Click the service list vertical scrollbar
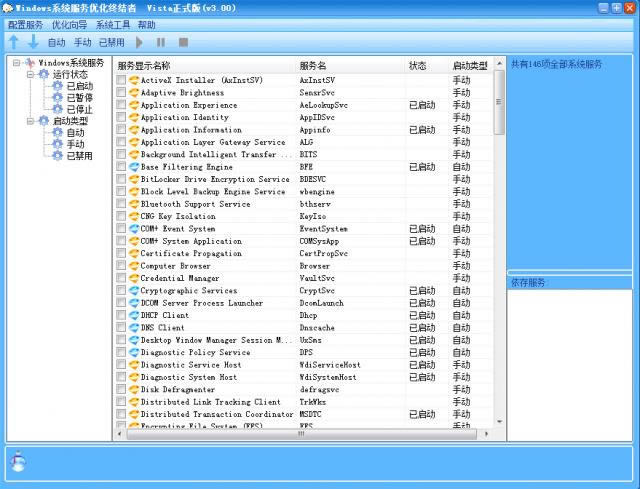 (499, 250)
